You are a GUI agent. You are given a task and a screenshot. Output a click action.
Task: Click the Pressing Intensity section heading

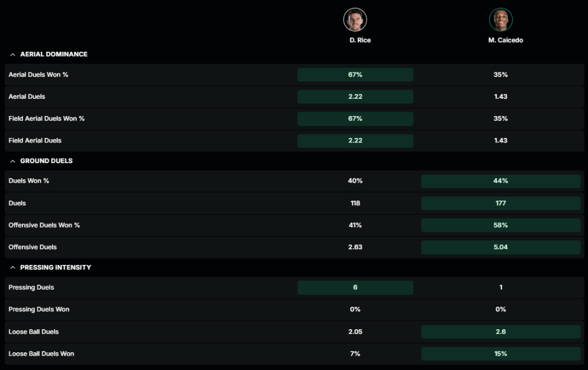coord(55,268)
